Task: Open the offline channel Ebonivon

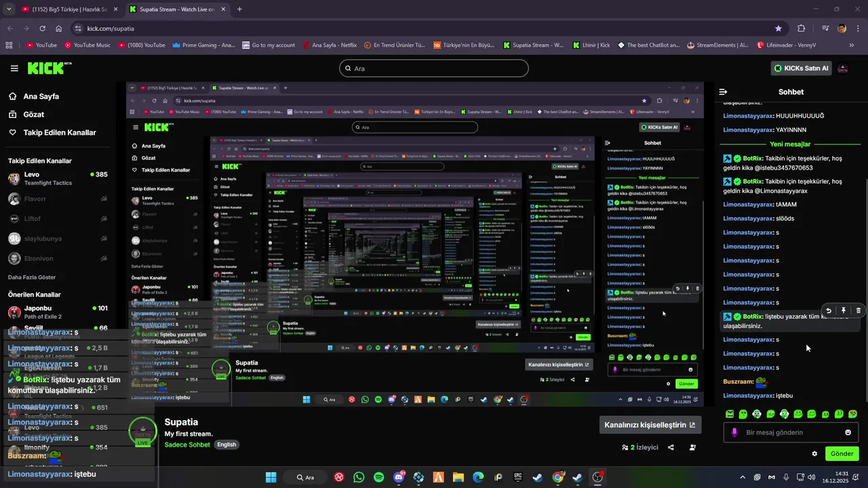Action: [x=57, y=258]
